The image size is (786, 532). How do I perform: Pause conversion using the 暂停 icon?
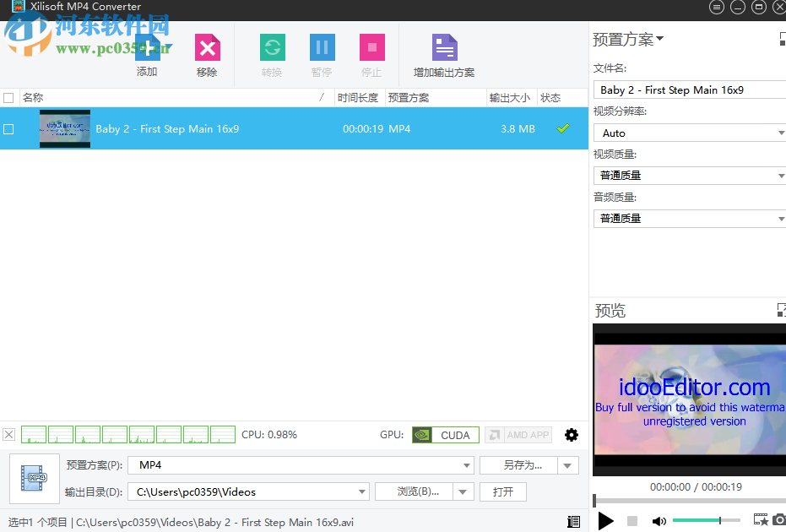click(x=321, y=46)
